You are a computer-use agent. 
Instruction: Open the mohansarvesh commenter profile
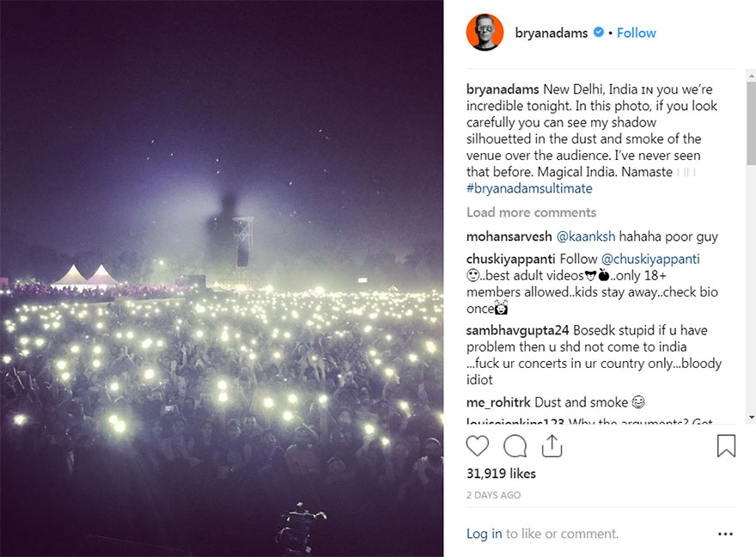click(x=509, y=236)
